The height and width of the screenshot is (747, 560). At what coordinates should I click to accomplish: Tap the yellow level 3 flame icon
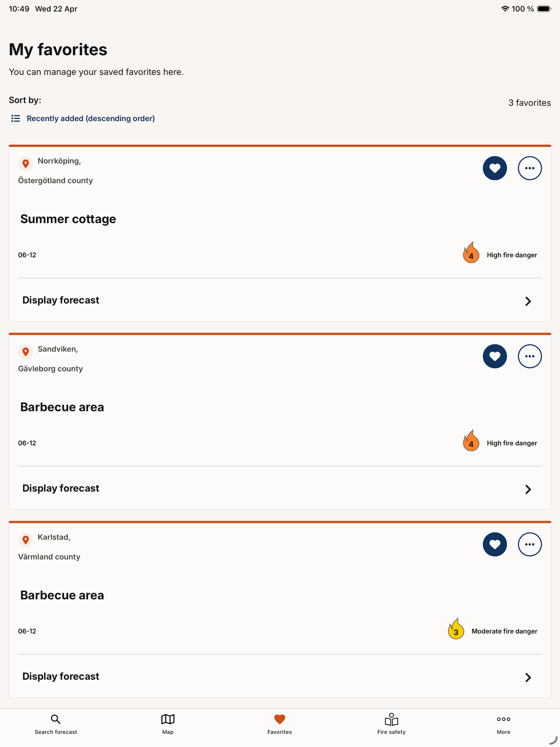456,628
